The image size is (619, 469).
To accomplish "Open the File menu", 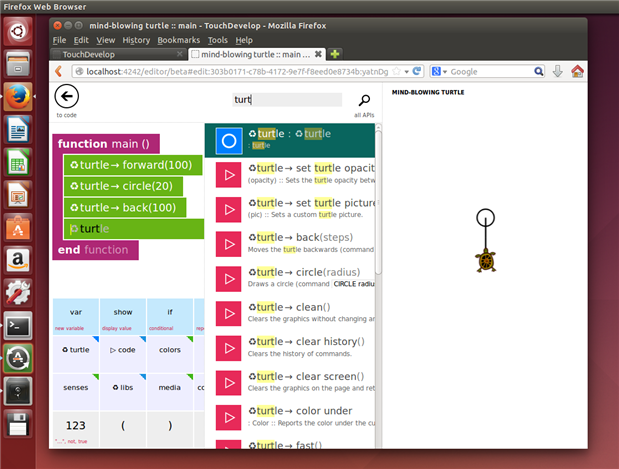I will coord(59,40).
